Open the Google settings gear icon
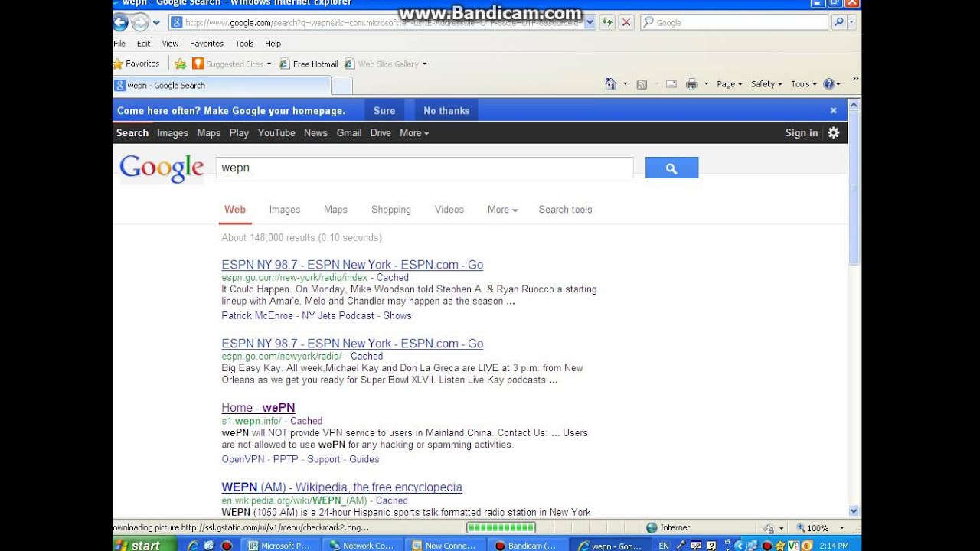This screenshot has width=980, height=551. pos(834,133)
